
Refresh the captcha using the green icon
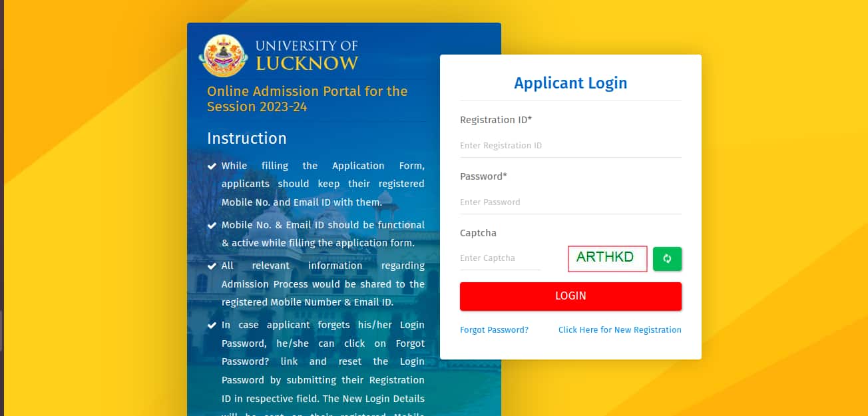click(x=667, y=259)
